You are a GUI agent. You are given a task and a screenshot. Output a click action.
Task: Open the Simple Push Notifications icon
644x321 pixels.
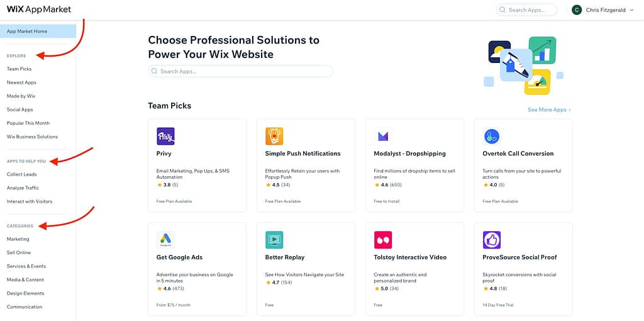(274, 137)
